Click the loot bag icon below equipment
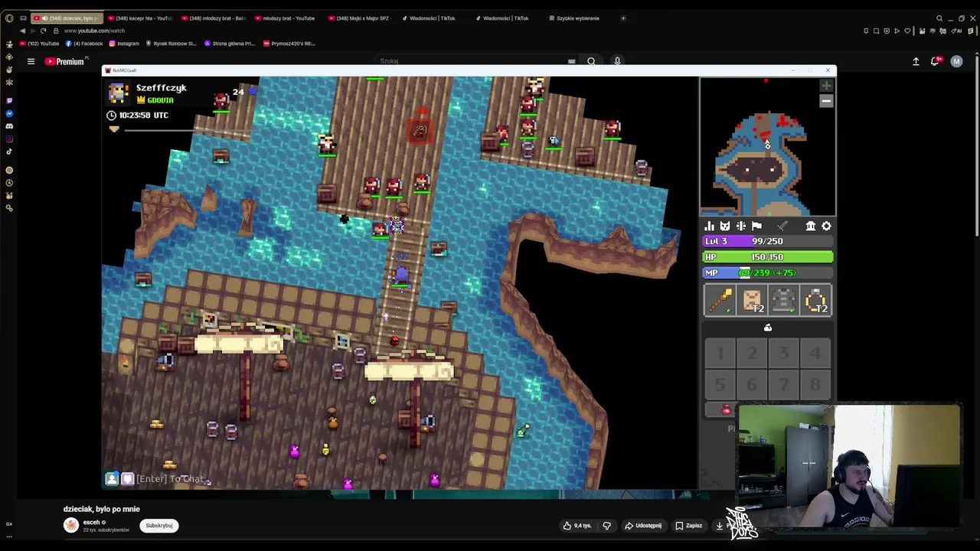The width and height of the screenshot is (980, 551). tap(767, 328)
